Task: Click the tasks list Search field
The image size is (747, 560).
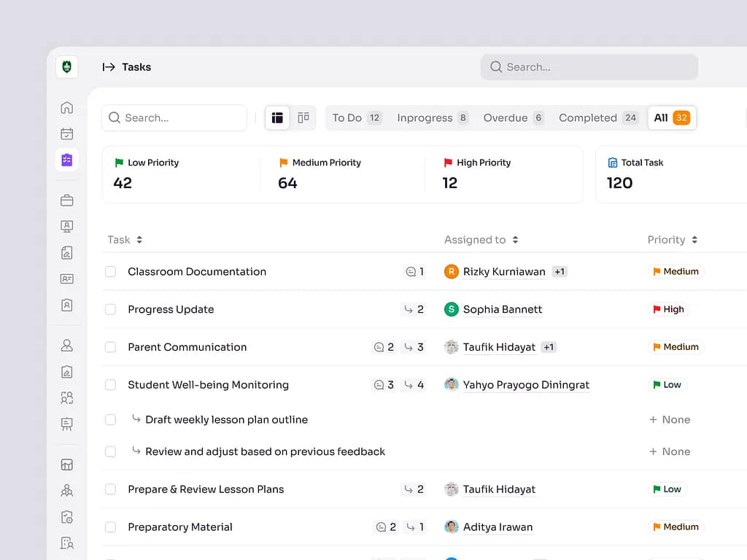Action: [174, 117]
